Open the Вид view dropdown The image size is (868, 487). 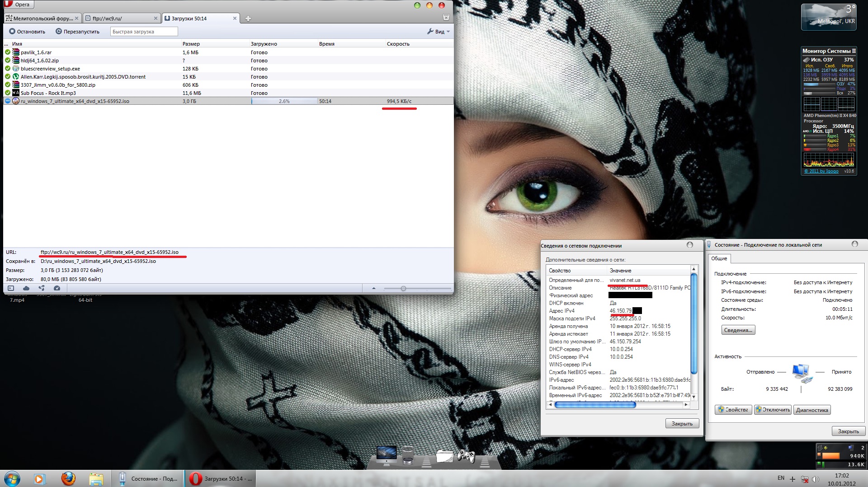pyautogui.click(x=438, y=32)
